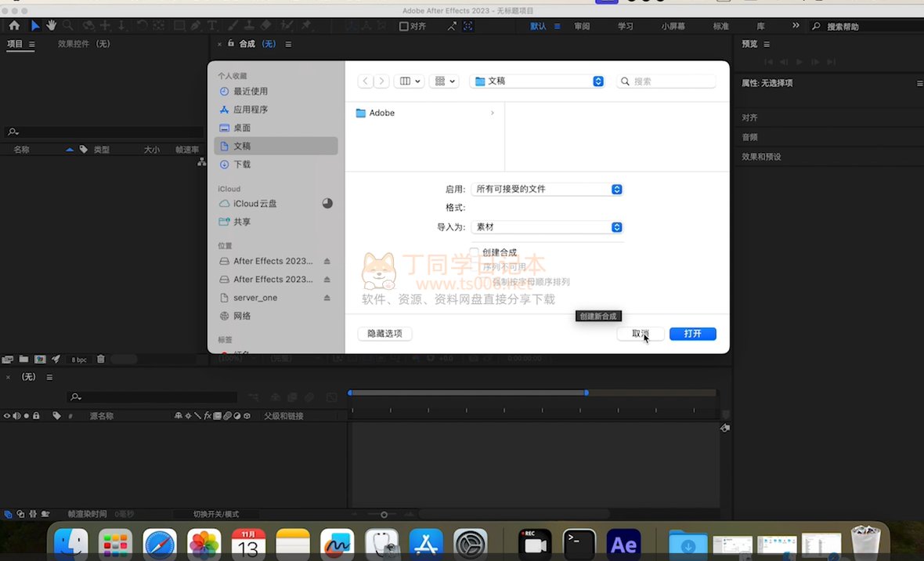
Task: Click the trash icon in Project panel
Action: pyautogui.click(x=100, y=360)
